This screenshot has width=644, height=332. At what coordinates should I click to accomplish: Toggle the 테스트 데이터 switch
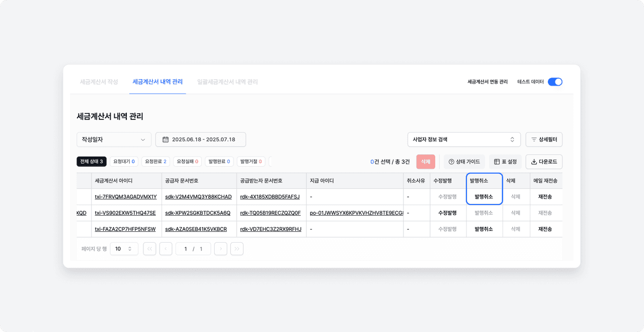click(x=554, y=82)
